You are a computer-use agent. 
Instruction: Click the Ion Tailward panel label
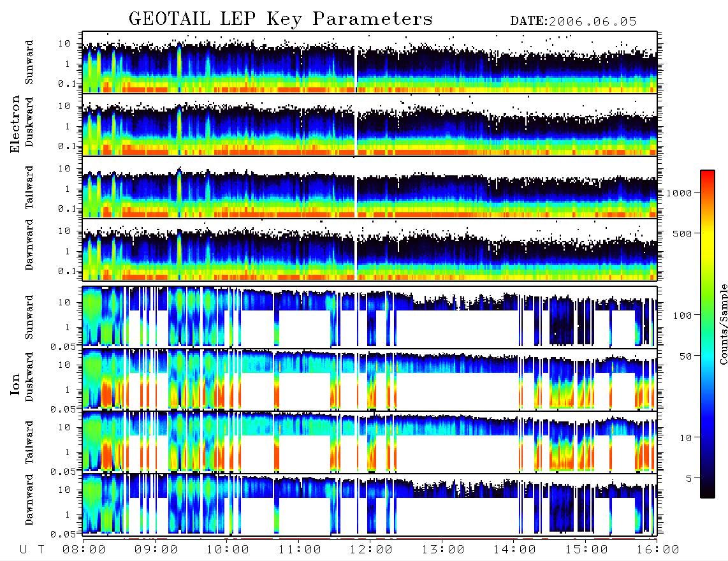tap(29, 442)
